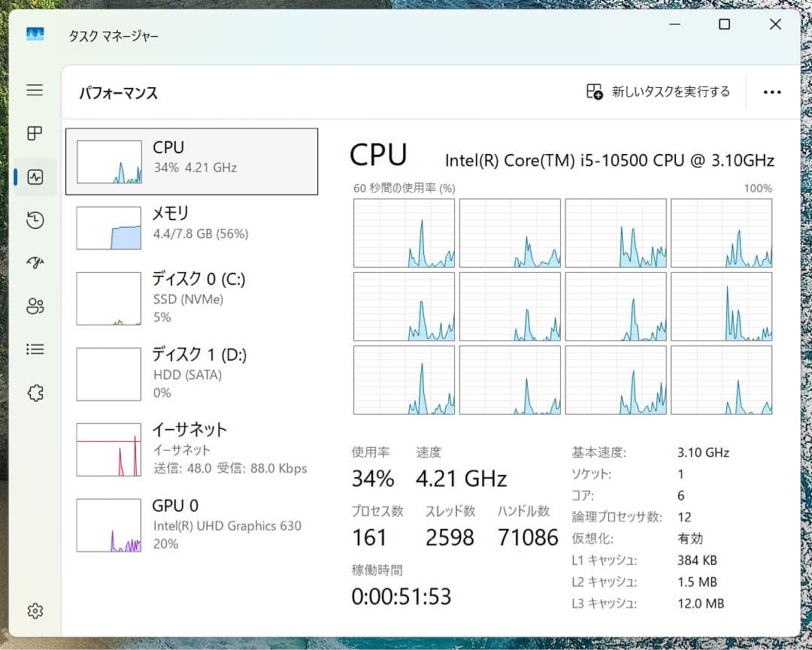Select the CPU performance panel

[x=192, y=161]
